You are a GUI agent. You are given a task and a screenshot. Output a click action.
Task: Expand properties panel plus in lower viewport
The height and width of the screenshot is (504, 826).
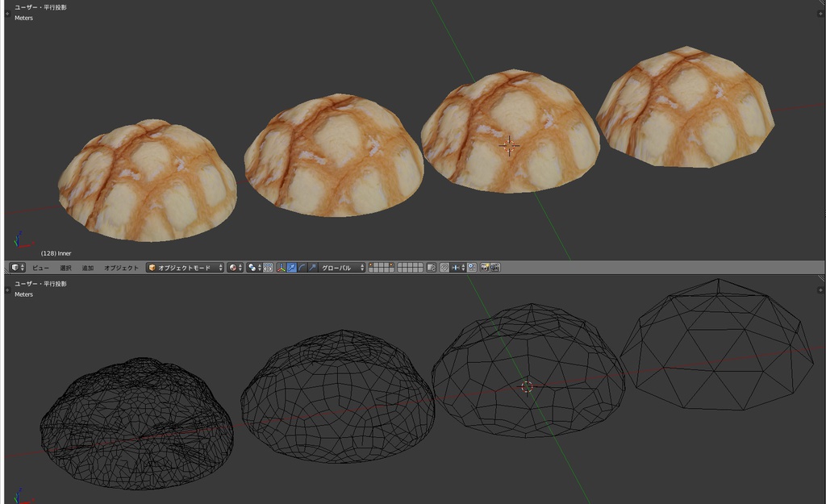coord(820,290)
